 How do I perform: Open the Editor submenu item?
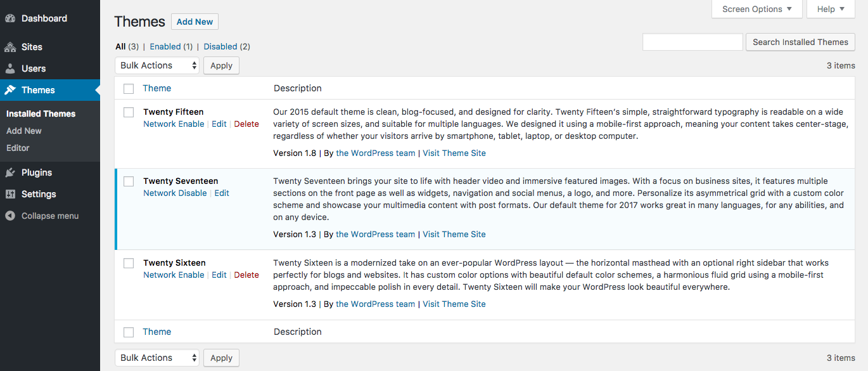pos(18,148)
